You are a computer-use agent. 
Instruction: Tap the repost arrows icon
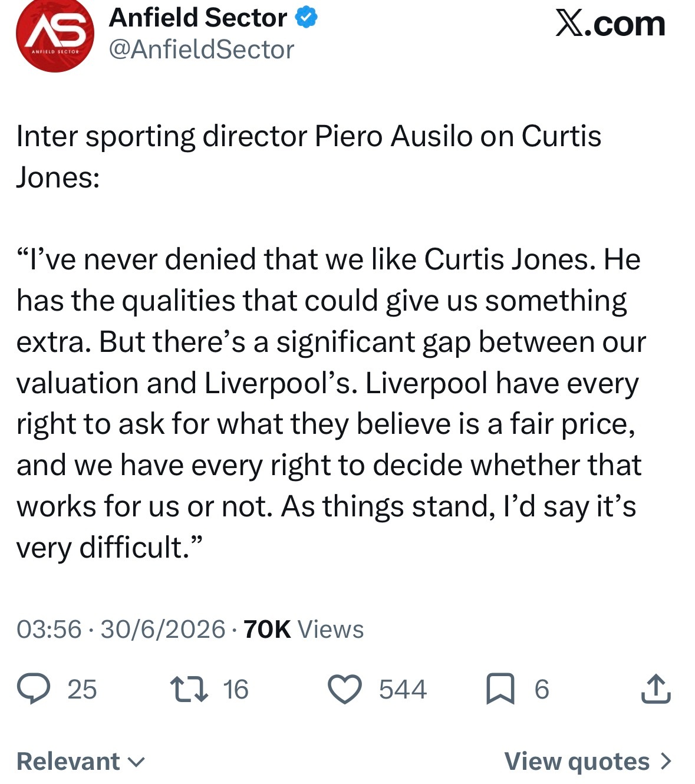(x=189, y=689)
